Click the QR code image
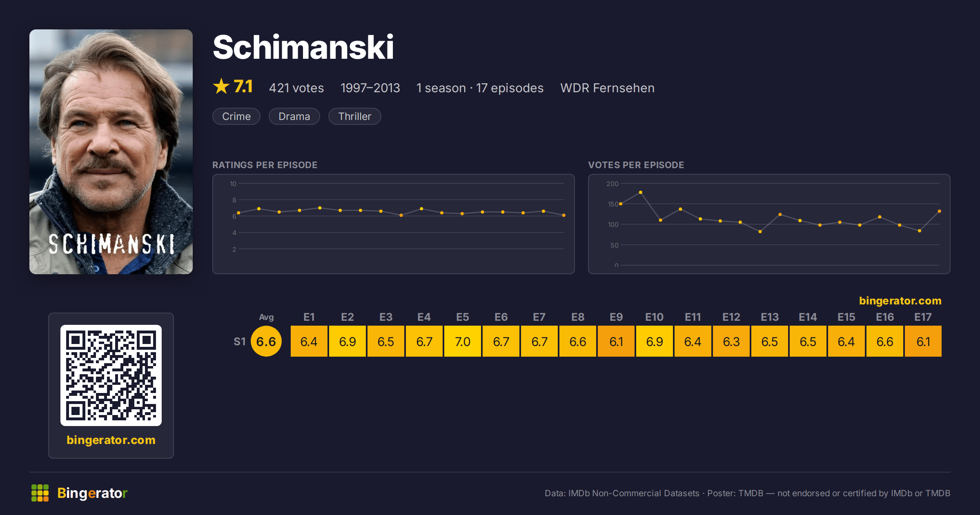The image size is (980, 515). [111, 375]
